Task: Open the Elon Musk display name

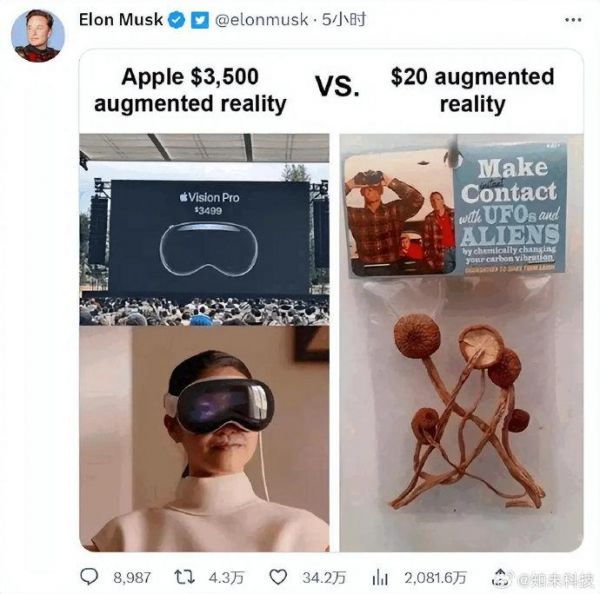Action: click(x=121, y=20)
